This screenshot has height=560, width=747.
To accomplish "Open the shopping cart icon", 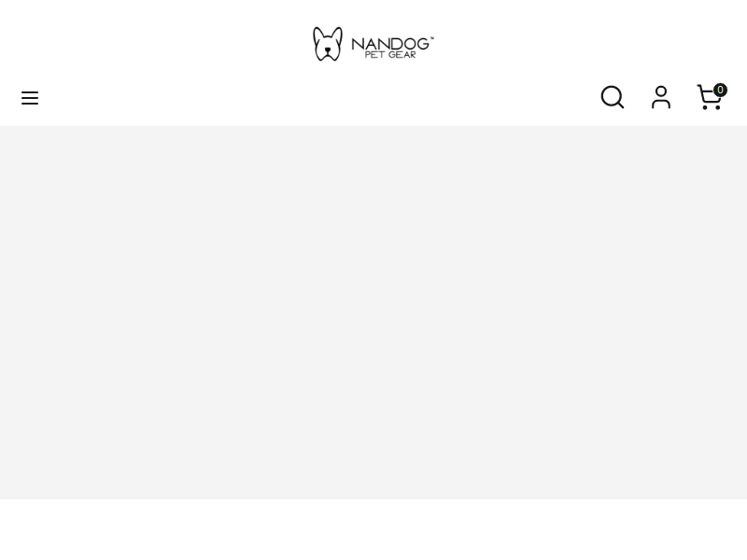I will [710, 98].
